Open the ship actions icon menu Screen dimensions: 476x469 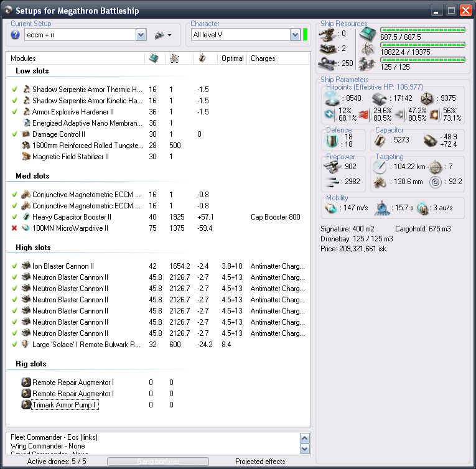pyautogui.click(x=163, y=35)
